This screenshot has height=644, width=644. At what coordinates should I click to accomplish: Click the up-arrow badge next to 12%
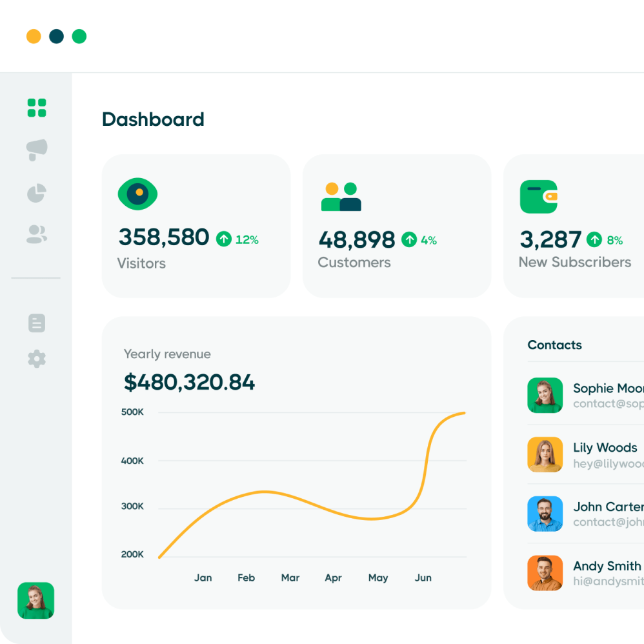(224, 239)
